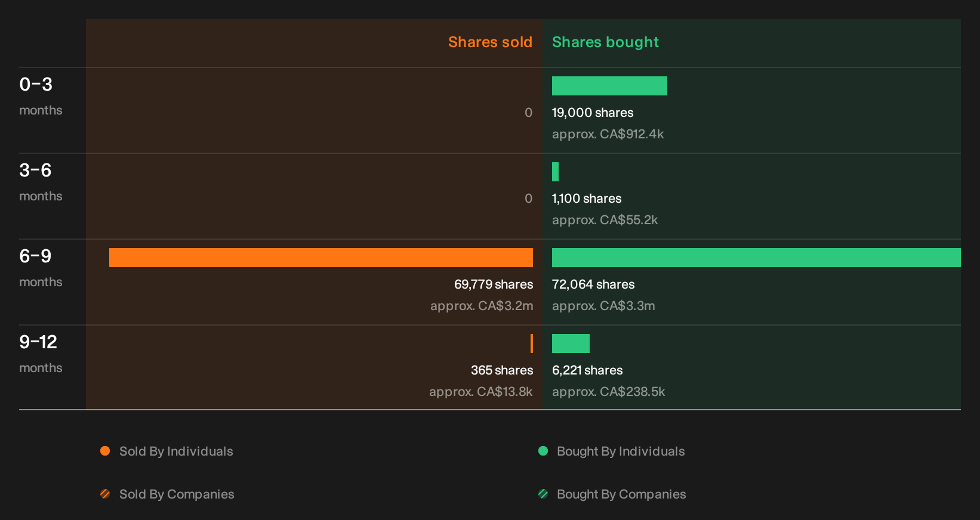Click the 9-12 months row label
The image size is (980, 520).
pyautogui.click(x=41, y=353)
